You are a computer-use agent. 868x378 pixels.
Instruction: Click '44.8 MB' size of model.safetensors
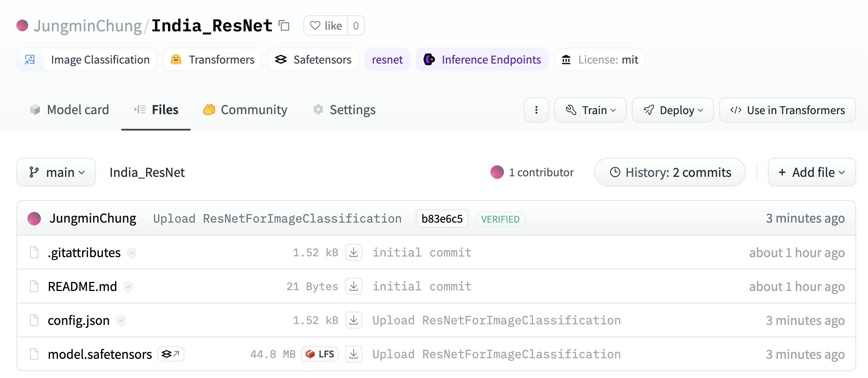pos(273,354)
